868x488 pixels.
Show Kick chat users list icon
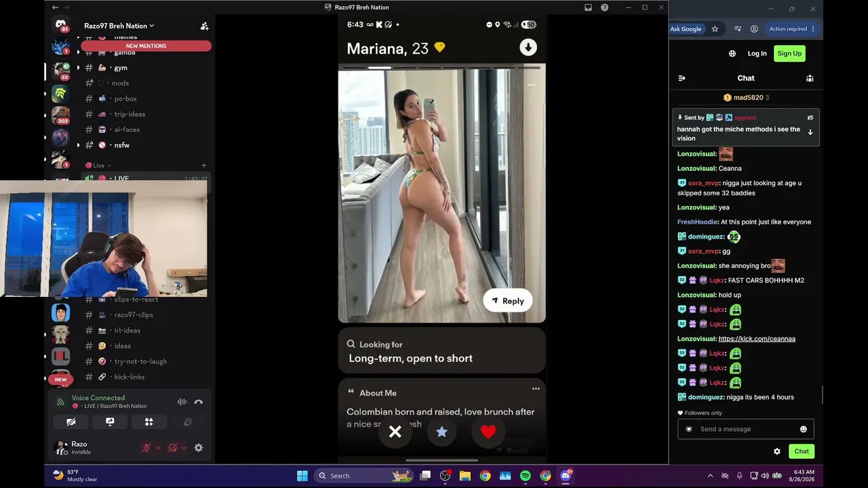click(x=810, y=78)
